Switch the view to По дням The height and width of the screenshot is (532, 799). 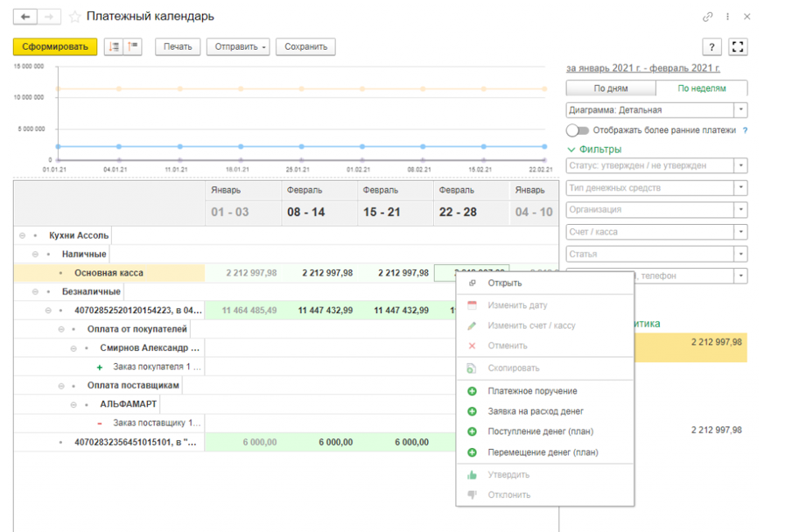(x=611, y=88)
